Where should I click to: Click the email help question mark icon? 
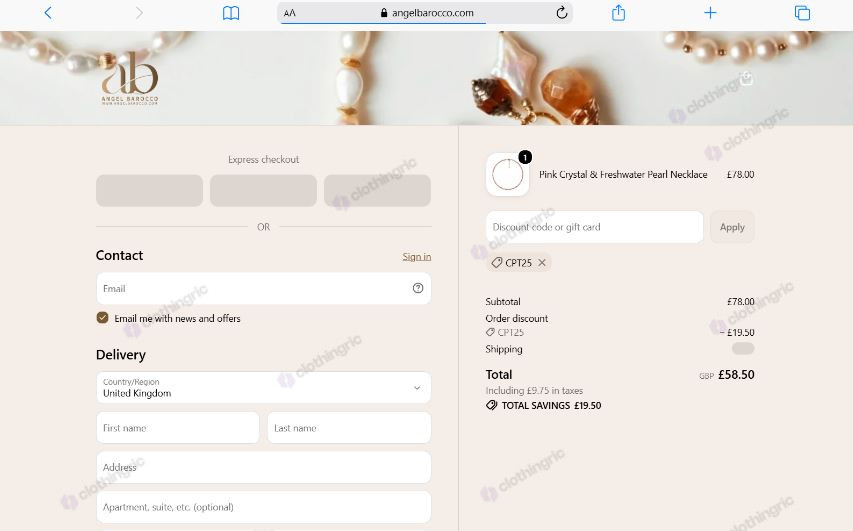coord(418,288)
